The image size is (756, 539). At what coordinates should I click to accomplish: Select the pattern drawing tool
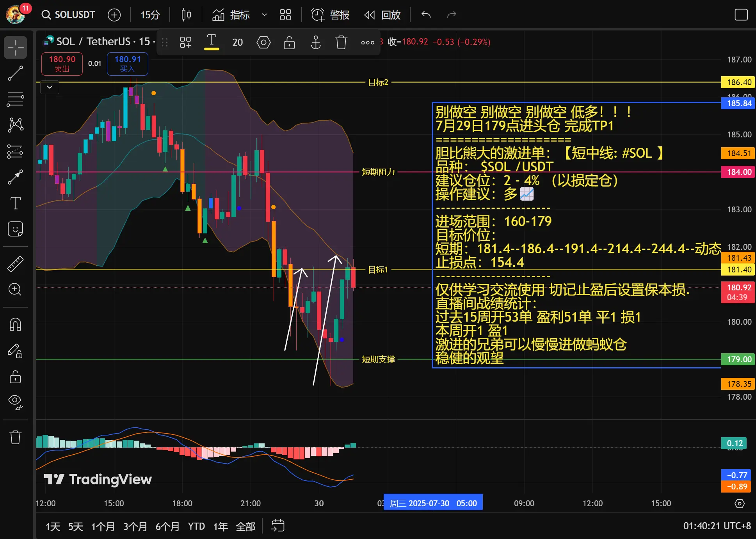tap(15, 125)
